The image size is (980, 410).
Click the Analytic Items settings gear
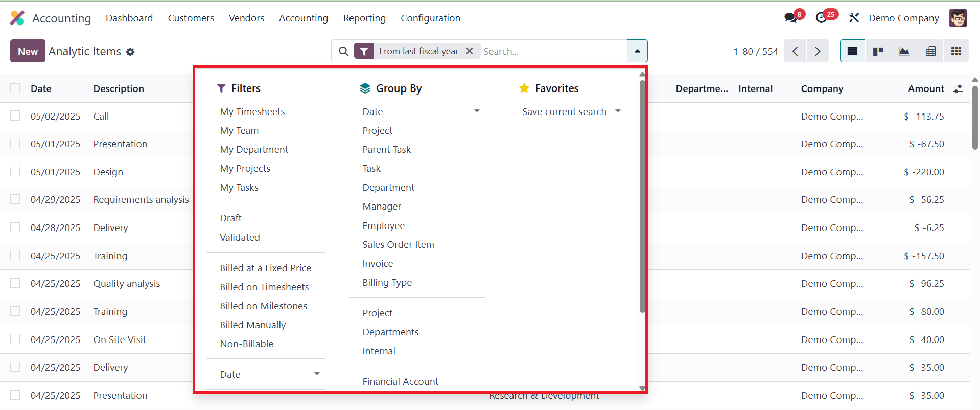tap(130, 52)
